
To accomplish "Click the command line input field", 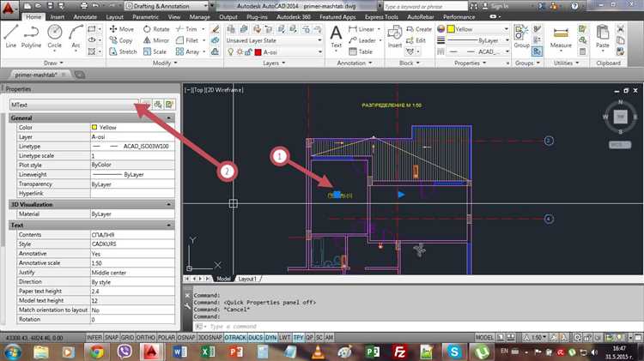I will click(x=416, y=327).
